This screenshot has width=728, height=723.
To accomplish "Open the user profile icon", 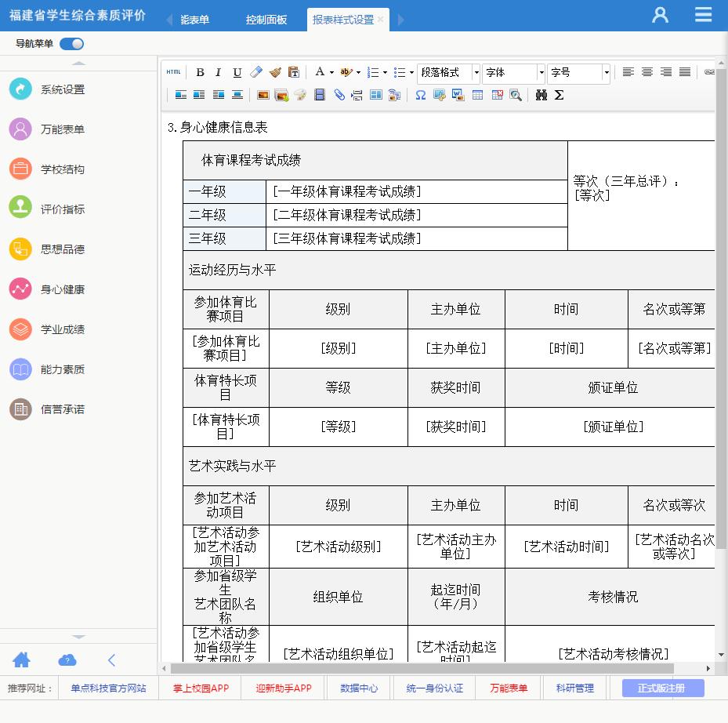I will click(661, 15).
